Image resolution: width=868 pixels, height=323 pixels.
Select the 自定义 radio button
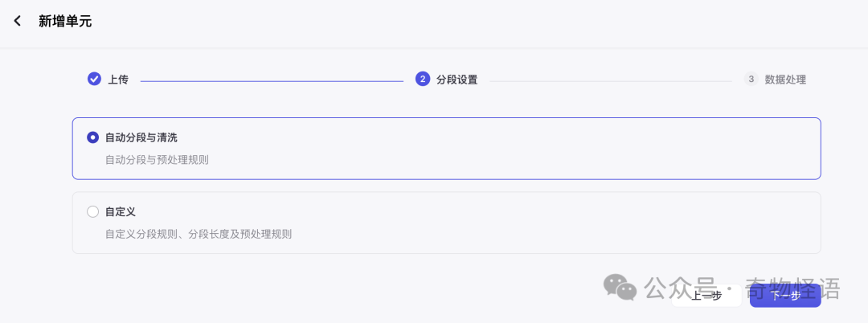[x=92, y=211]
